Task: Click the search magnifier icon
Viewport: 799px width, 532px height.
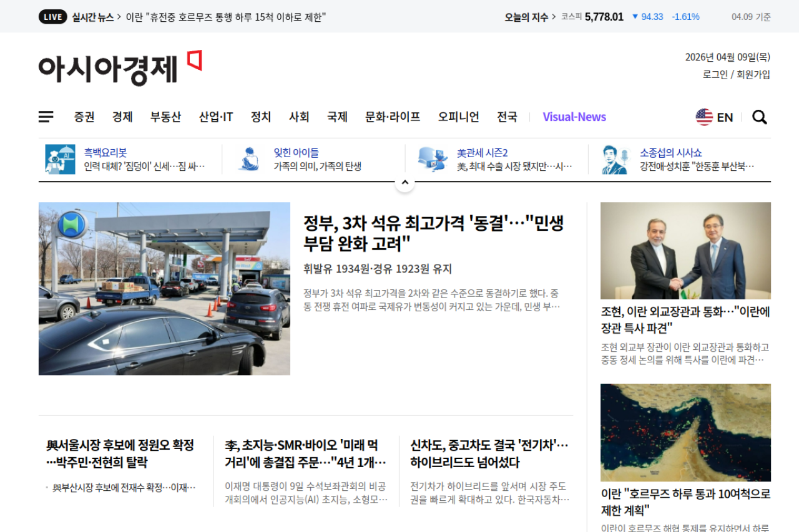Action: click(x=759, y=117)
